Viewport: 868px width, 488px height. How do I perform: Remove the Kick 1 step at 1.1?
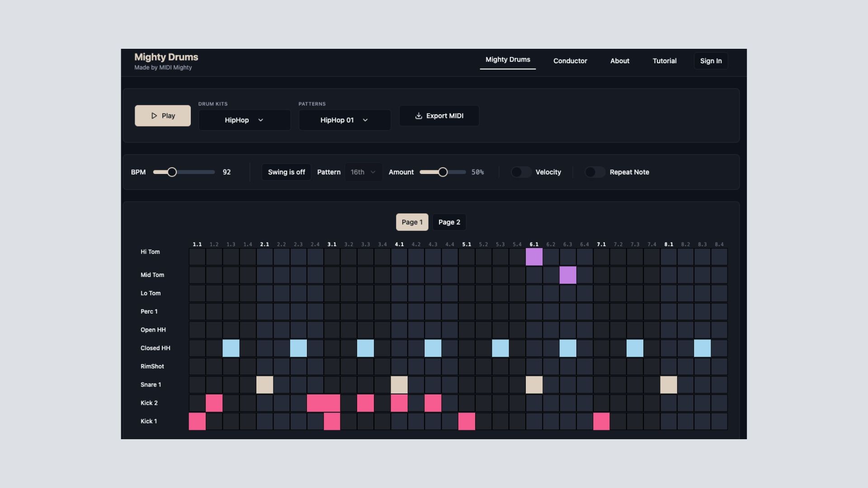pyautogui.click(x=197, y=422)
